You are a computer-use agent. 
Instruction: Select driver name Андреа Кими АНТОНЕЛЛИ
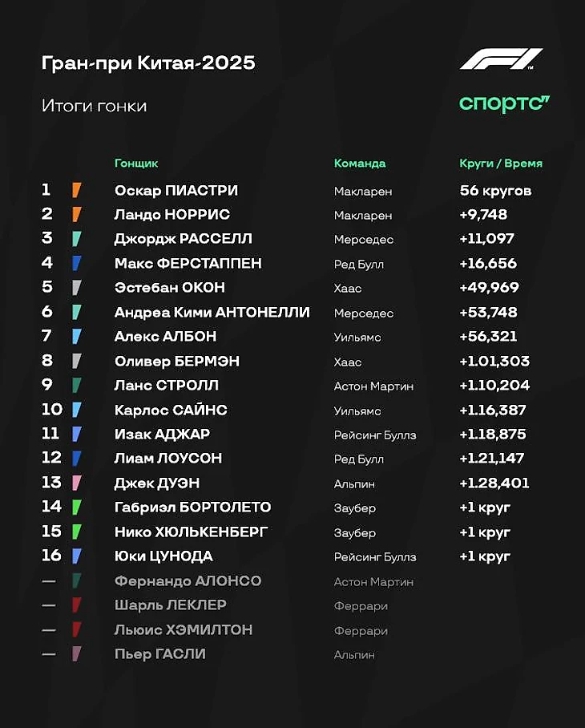coord(212,313)
